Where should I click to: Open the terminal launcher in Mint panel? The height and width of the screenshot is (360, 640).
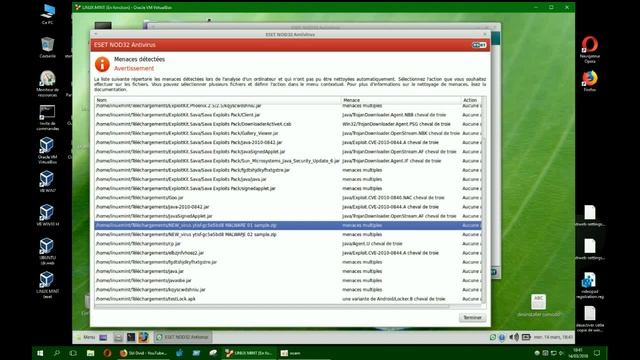pyautogui.click(x=131, y=337)
